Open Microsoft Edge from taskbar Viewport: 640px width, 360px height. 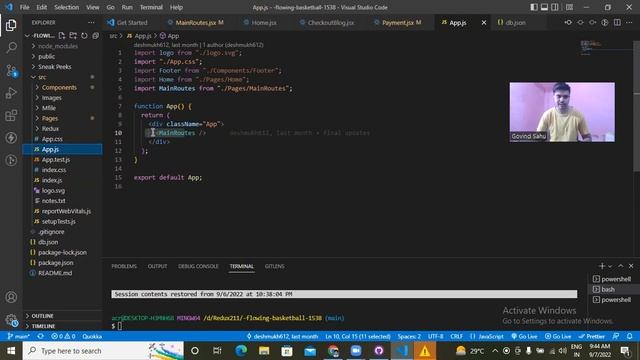pos(241,351)
